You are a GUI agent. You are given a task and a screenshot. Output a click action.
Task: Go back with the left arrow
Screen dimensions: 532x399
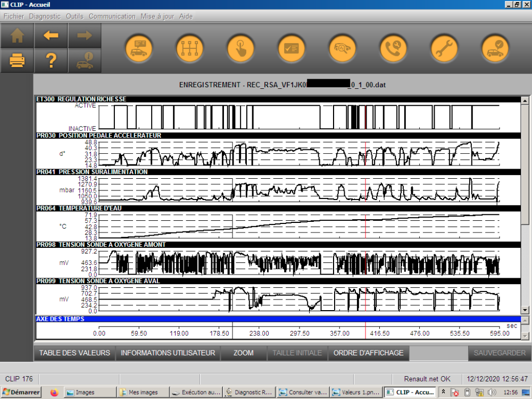pos(51,36)
